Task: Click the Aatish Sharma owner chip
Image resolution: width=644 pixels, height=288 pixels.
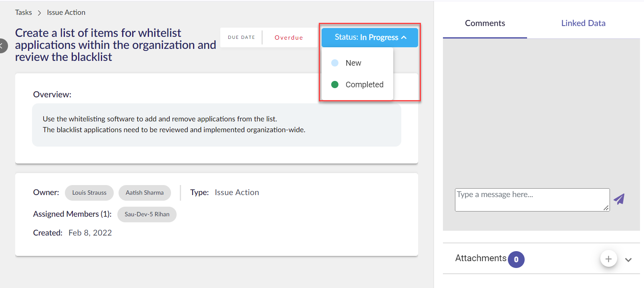Action: 145,193
